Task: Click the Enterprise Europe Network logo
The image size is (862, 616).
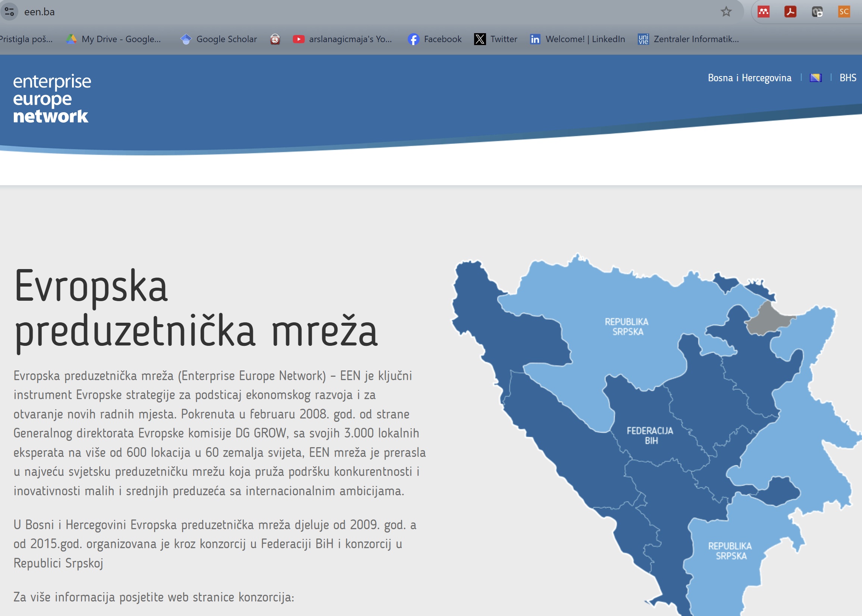Action: [52, 99]
